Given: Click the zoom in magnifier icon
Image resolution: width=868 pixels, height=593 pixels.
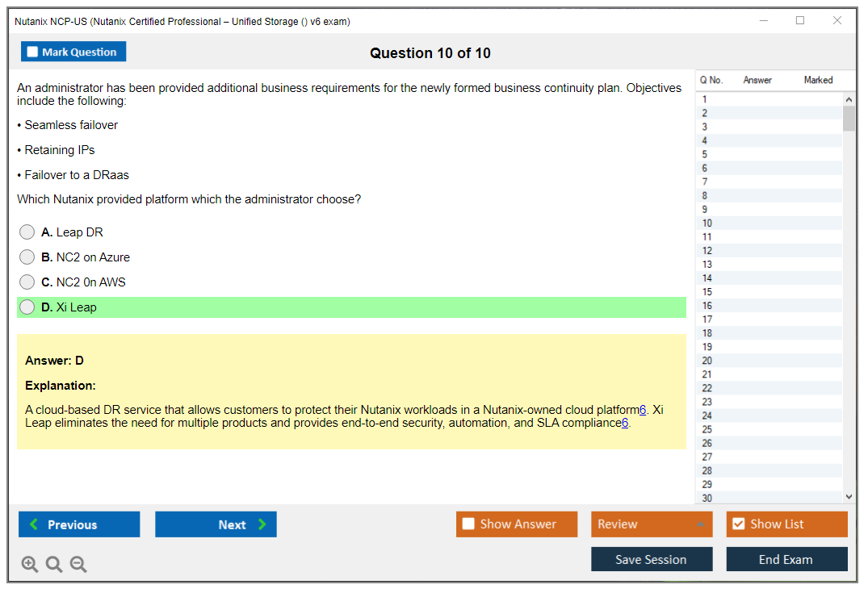Looking at the screenshot, I should point(30,565).
